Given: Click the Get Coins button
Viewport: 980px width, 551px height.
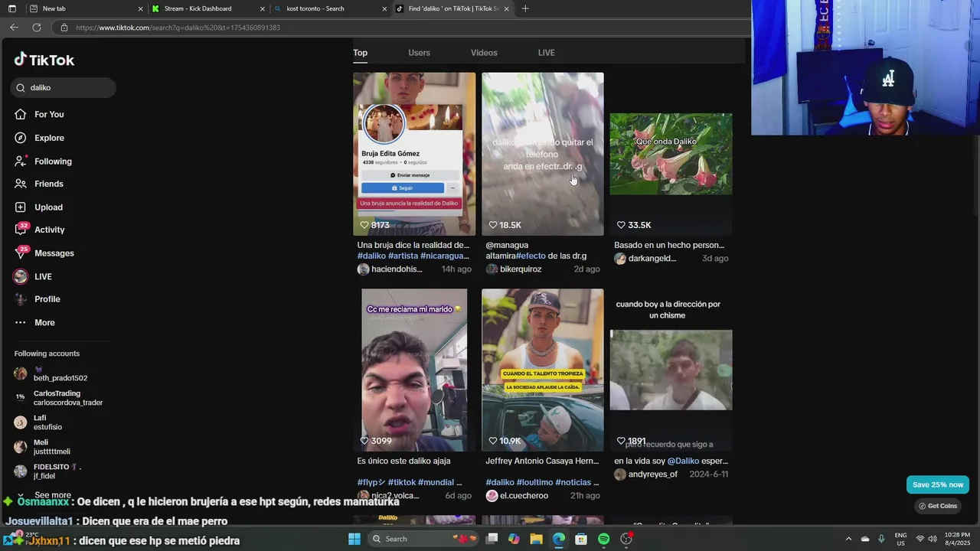Looking at the screenshot, I should [938, 506].
